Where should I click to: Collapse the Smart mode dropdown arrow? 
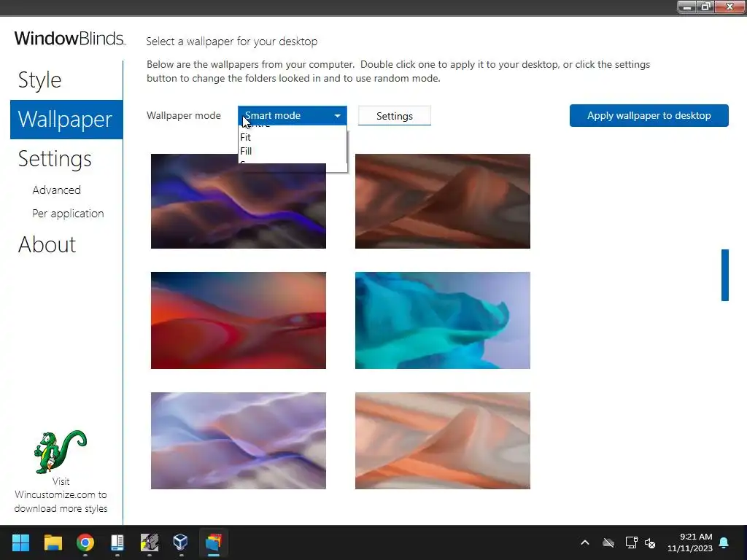(337, 116)
